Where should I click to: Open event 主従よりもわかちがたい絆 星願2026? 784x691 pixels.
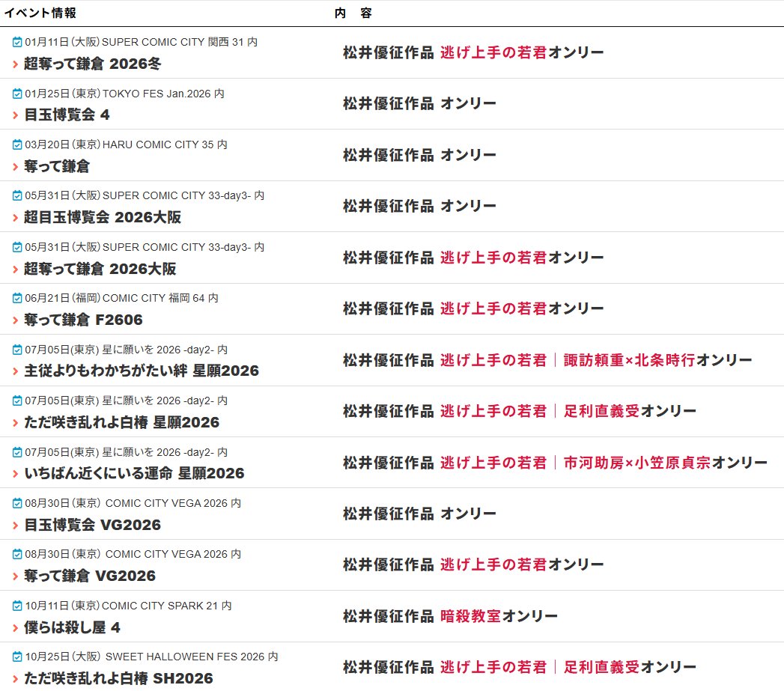tap(142, 371)
